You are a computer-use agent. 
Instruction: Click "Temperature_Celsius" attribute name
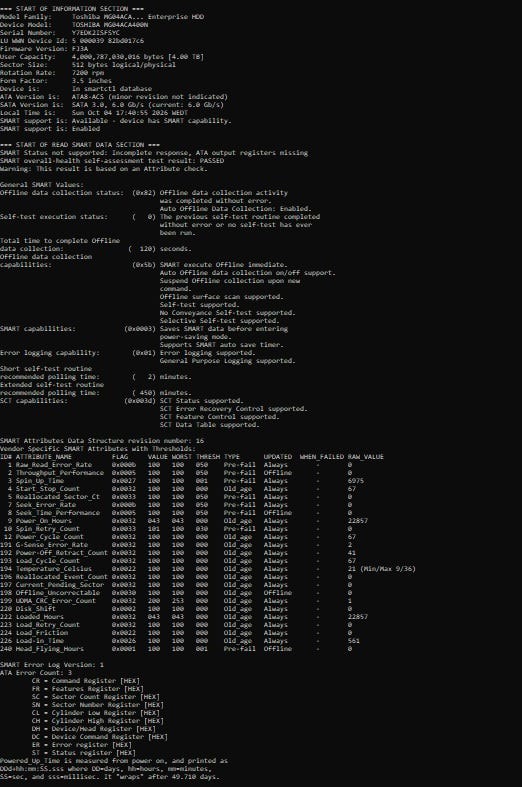click(x=54, y=569)
